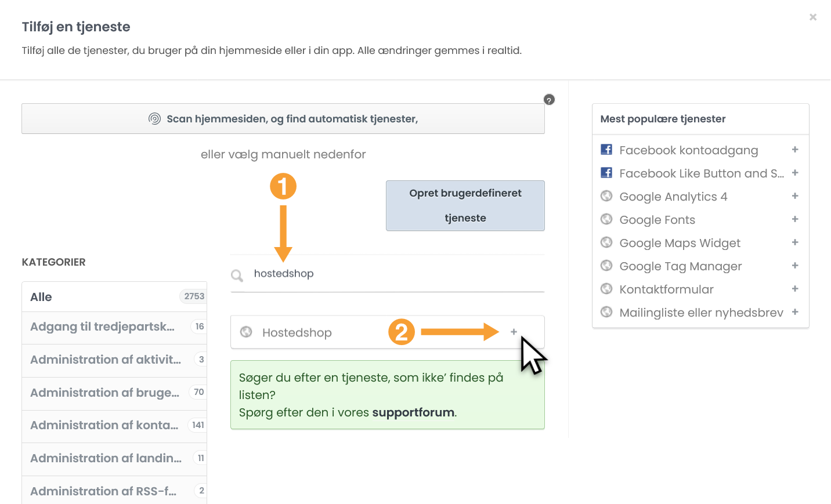
Task: Add Facebook Like Button service plus
Action: coord(795,173)
